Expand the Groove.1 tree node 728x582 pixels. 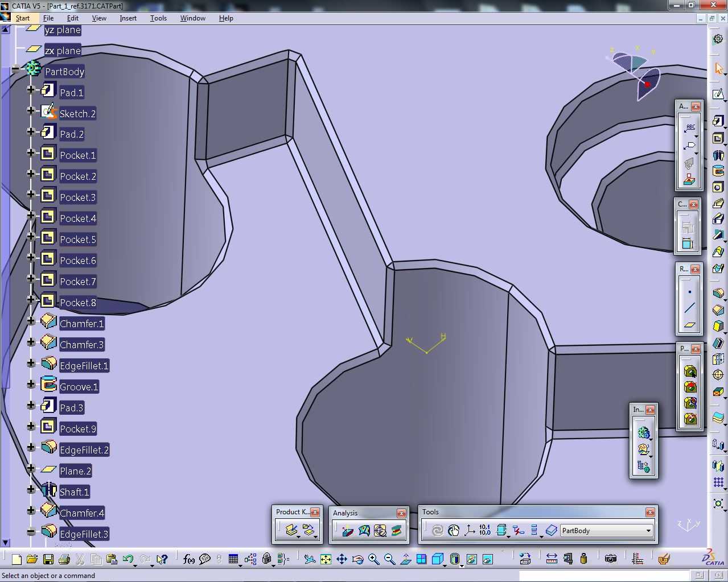(31, 385)
